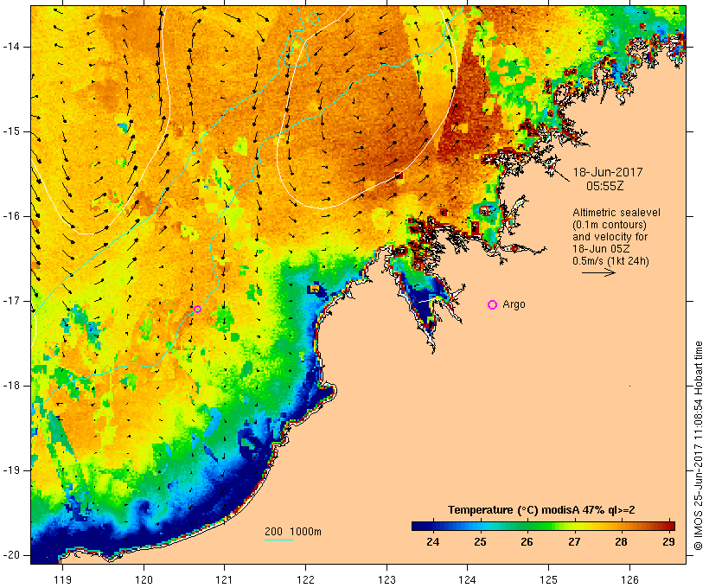The height and width of the screenshot is (588, 709).
Task: Click the latitude label '-18'
Action: pos(11,386)
